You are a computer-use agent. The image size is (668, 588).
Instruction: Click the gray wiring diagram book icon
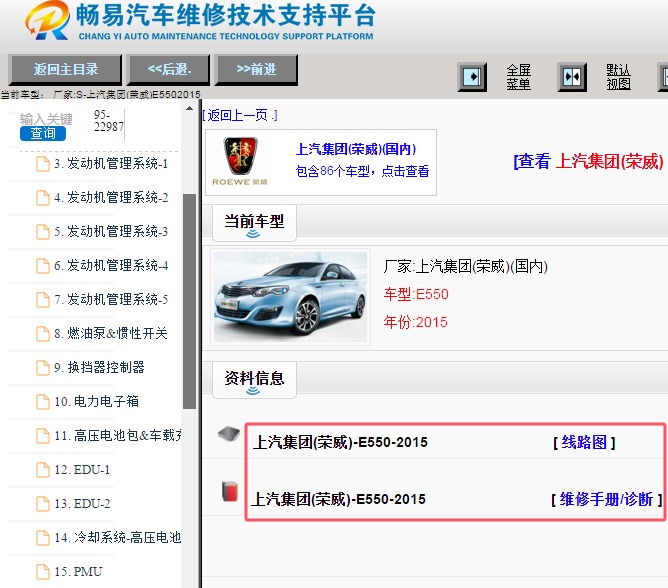(x=229, y=435)
